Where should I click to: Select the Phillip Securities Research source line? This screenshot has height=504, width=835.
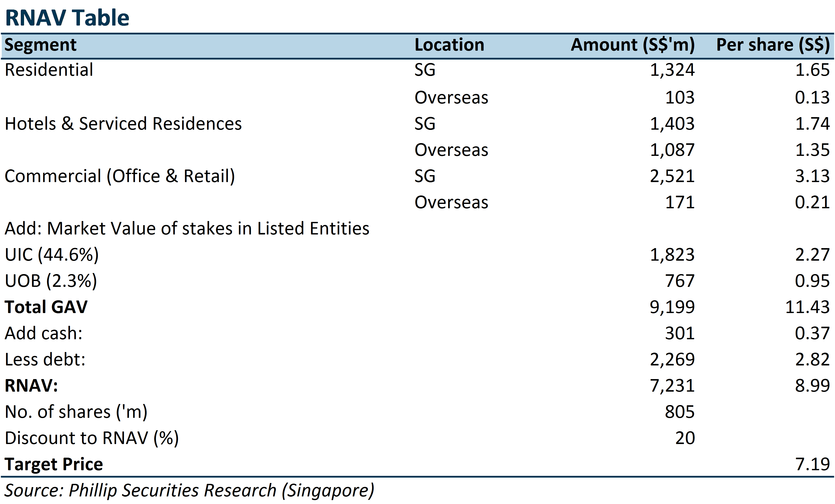coord(190,491)
